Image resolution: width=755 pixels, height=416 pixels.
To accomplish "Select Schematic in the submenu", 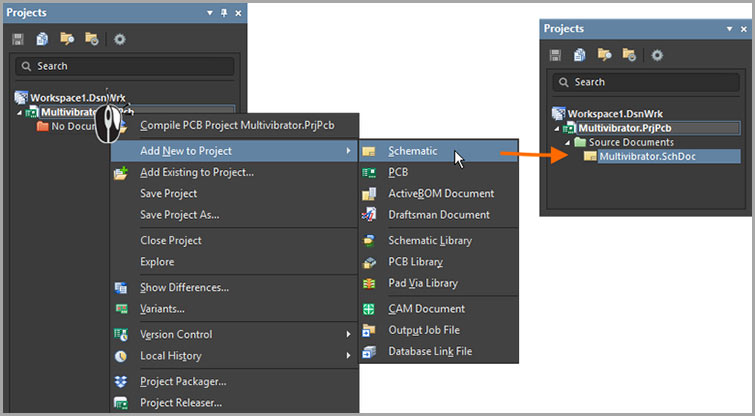I will [x=439, y=151].
